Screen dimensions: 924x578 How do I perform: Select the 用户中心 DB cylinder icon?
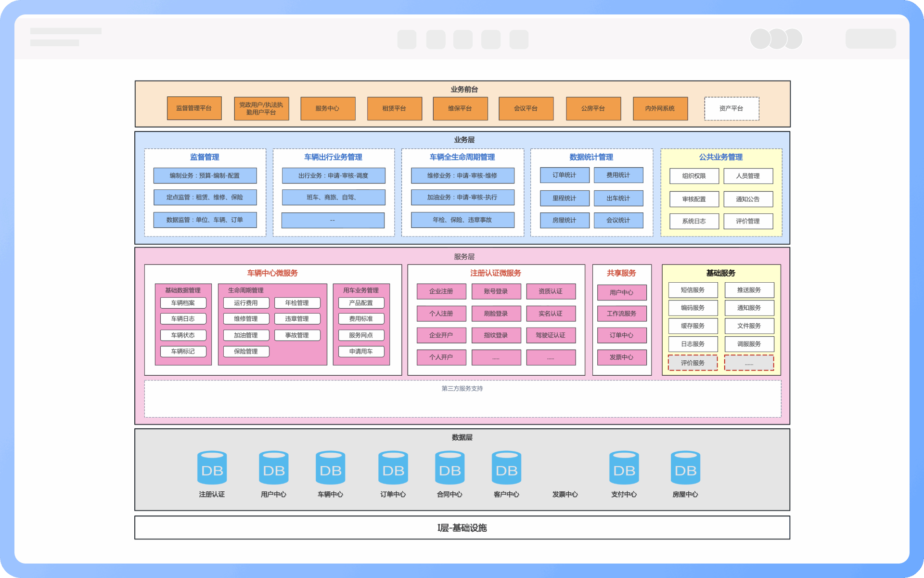coord(273,468)
